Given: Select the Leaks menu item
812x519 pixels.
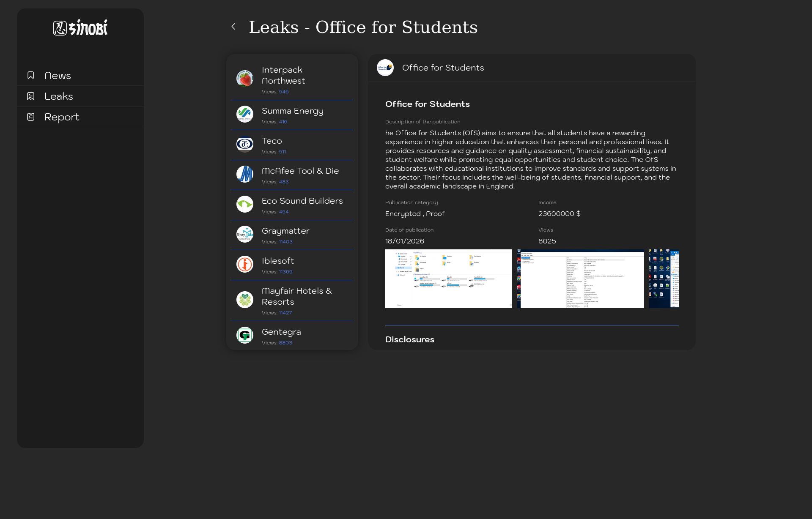Looking at the screenshot, I should (x=59, y=96).
